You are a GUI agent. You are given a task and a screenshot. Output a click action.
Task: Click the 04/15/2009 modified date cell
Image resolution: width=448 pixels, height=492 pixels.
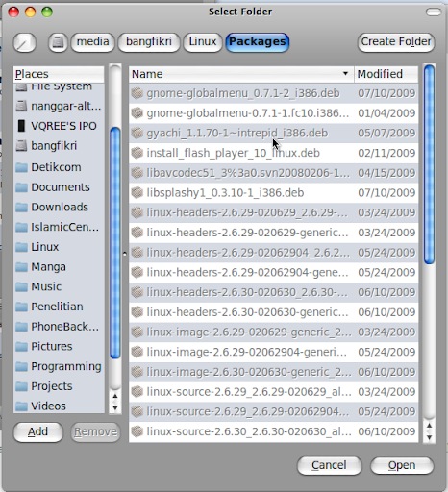click(x=386, y=173)
